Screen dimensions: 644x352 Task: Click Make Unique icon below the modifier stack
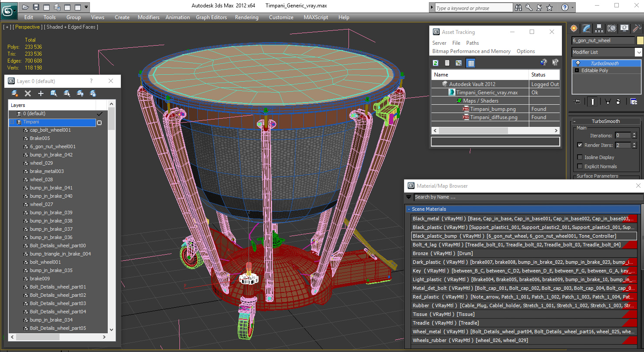pyautogui.click(x=607, y=102)
